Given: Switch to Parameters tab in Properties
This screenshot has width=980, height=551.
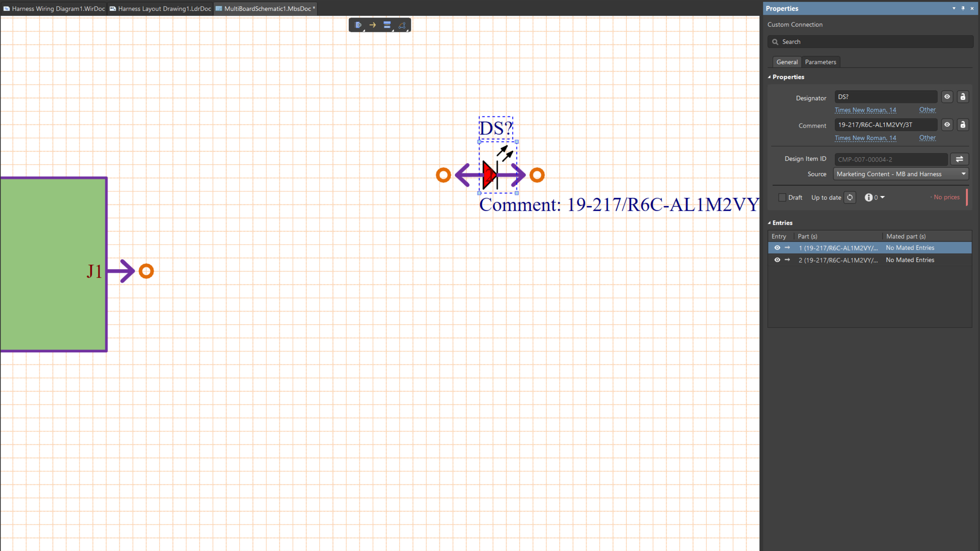Looking at the screenshot, I should pyautogui.click(x=820, y=61).
